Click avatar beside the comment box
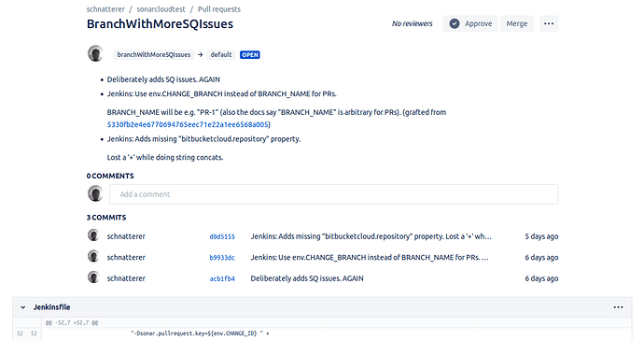The image size is (644, 341). (x=95, y=193)
